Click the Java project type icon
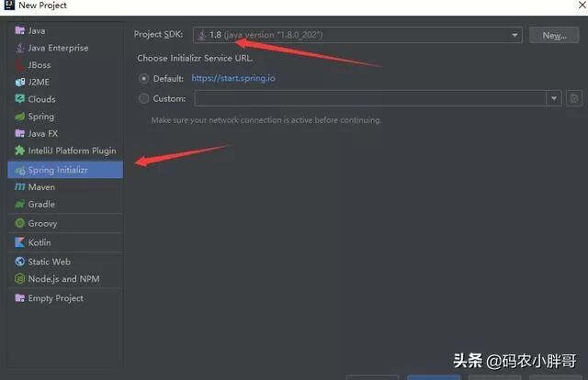Image resolution: width=588 pixels, height=380 pixels. (x=19, y=30)
